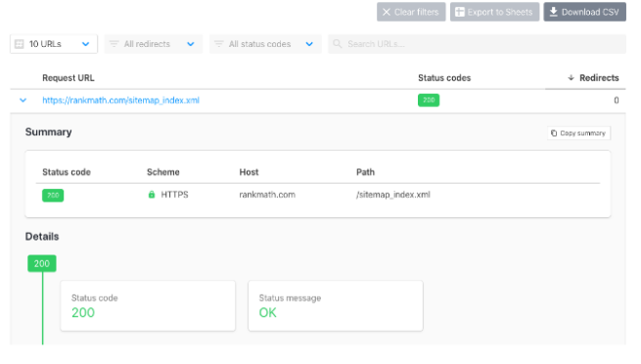Click the Status codes column header

point(444,77)
